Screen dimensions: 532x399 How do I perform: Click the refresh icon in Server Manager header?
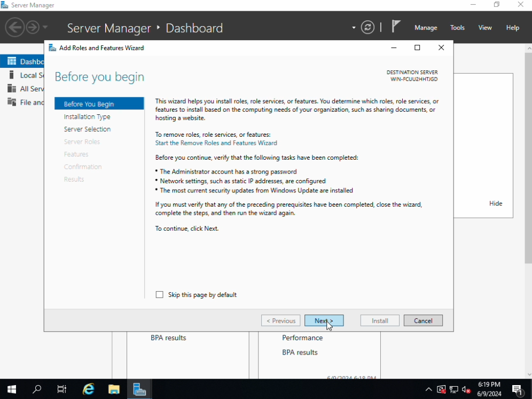point(367,27)
